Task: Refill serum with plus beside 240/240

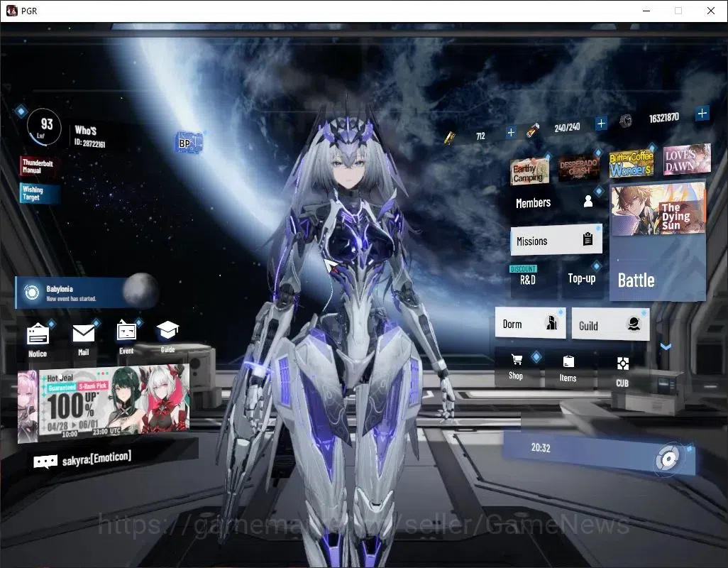Action: click(601, 124)
